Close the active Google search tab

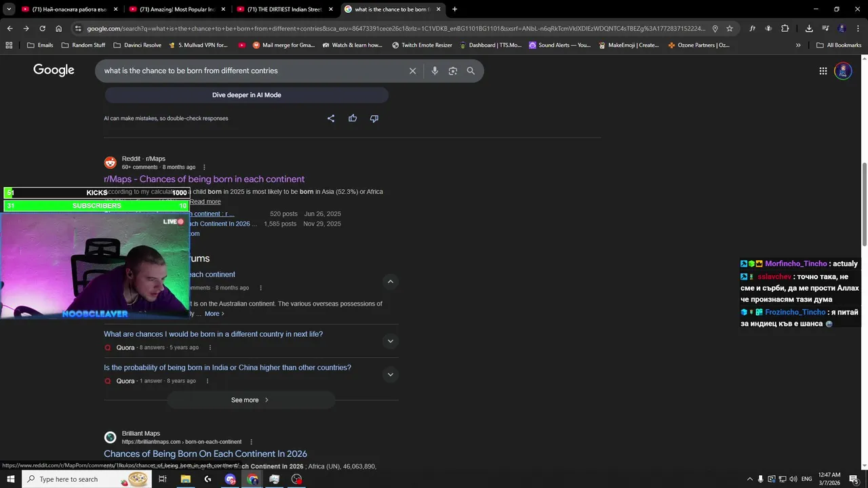[438, 9]
